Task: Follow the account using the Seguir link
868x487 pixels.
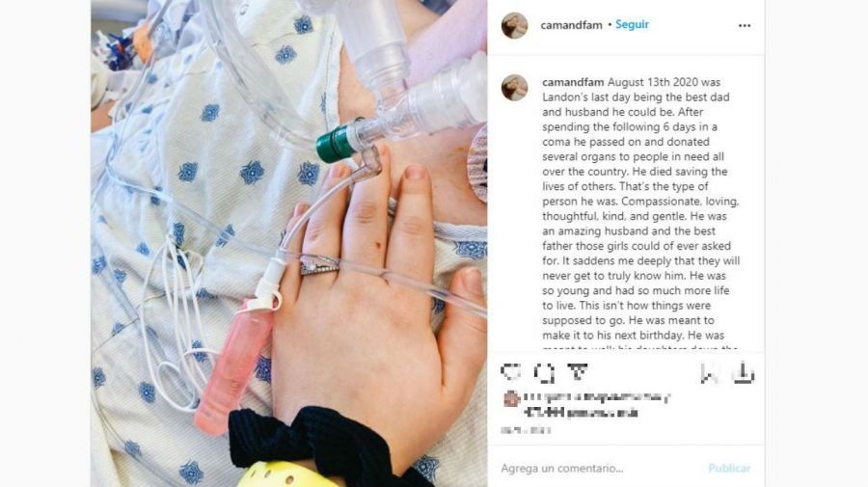Action: point(632,25)
